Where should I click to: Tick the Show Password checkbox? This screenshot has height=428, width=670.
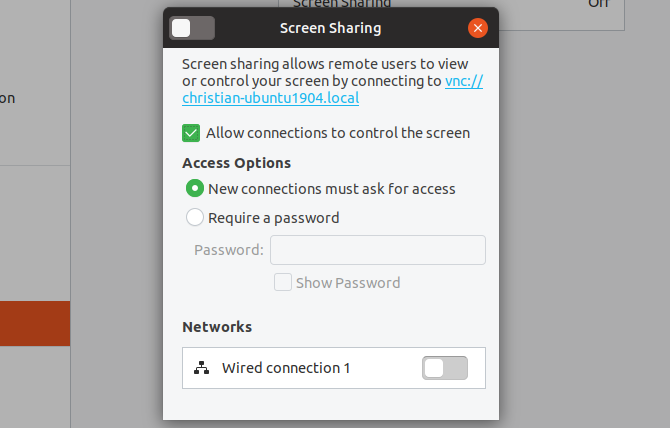283,282
